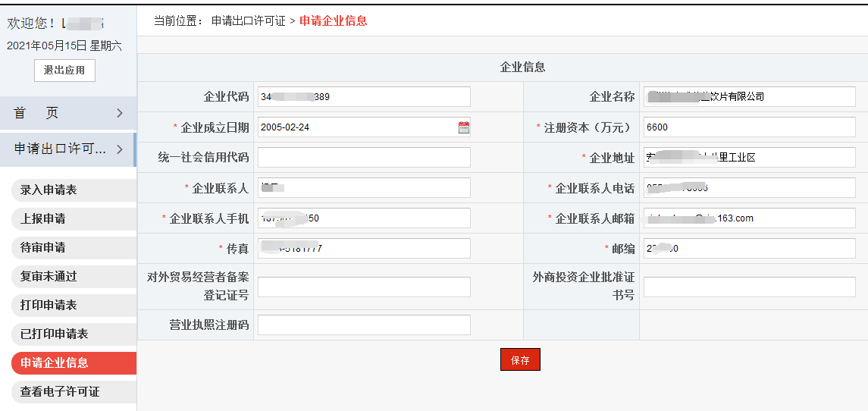Click the 企业代码 label

pyautogui.click(x=226, y=96)
